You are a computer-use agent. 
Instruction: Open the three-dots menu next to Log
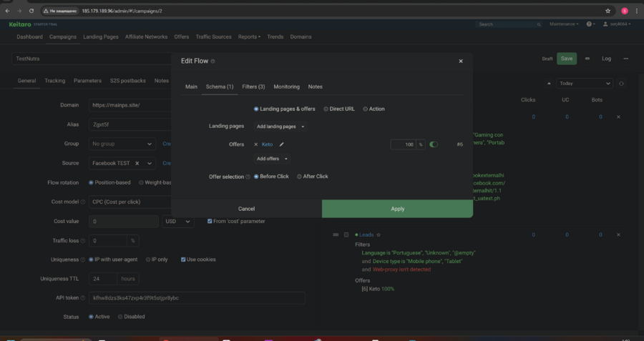(x=625, y=59)
